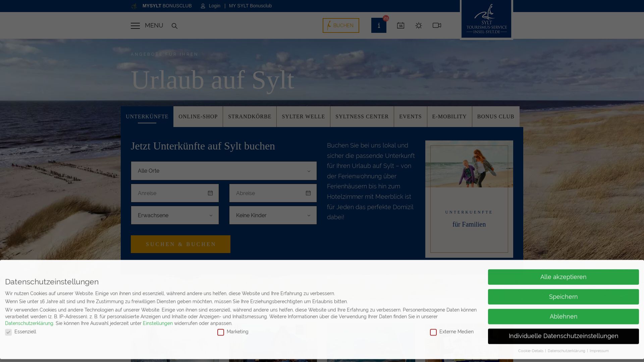The width and height of the screenshot is (644, 362).
Task: Open the Cookie-Details footer link
Action: (531, 351)
